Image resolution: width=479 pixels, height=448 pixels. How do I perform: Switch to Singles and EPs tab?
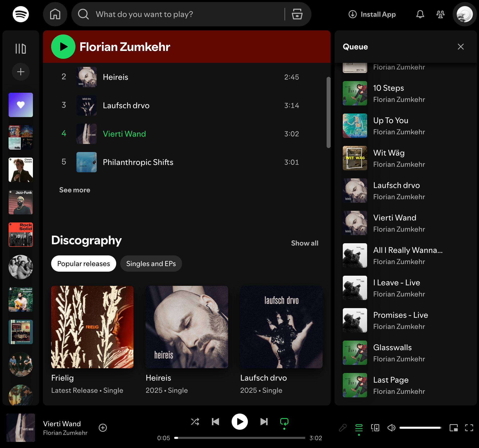tap(151, 264)
